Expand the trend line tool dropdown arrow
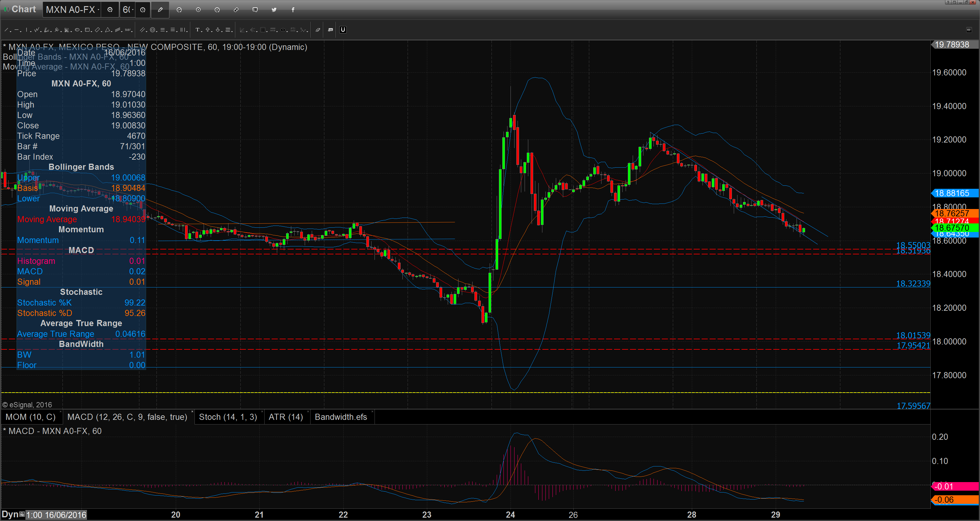980x521 pixels. click(x=11, y=32)
